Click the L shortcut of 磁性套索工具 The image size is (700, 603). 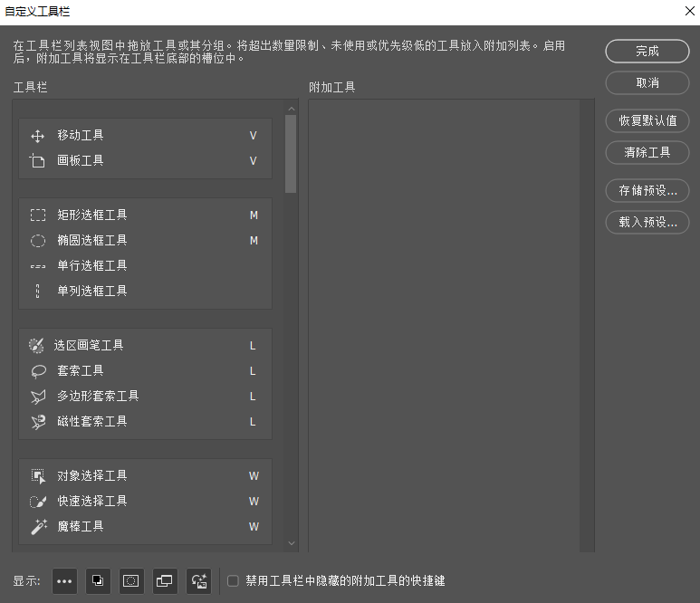[x=253, y=422]
